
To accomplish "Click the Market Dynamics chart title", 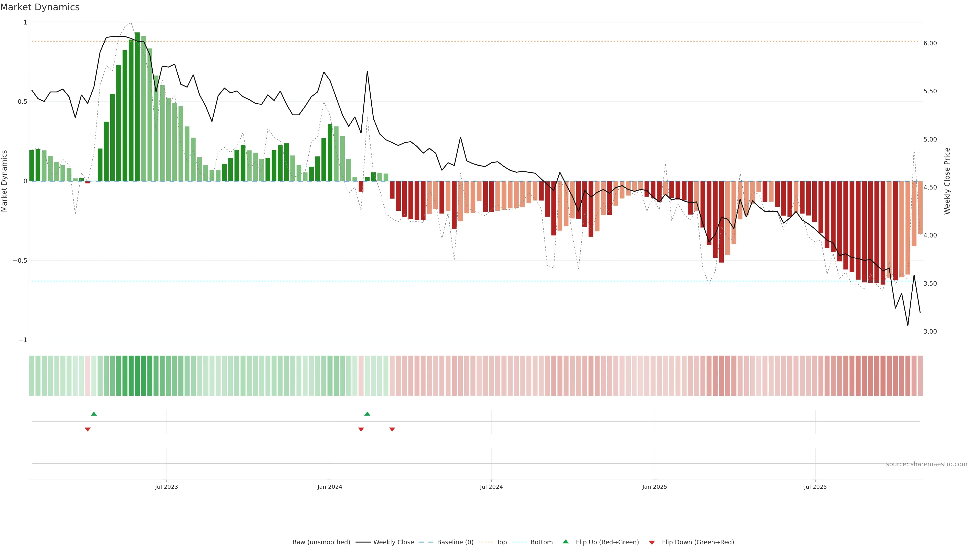I will click(40, 7).
